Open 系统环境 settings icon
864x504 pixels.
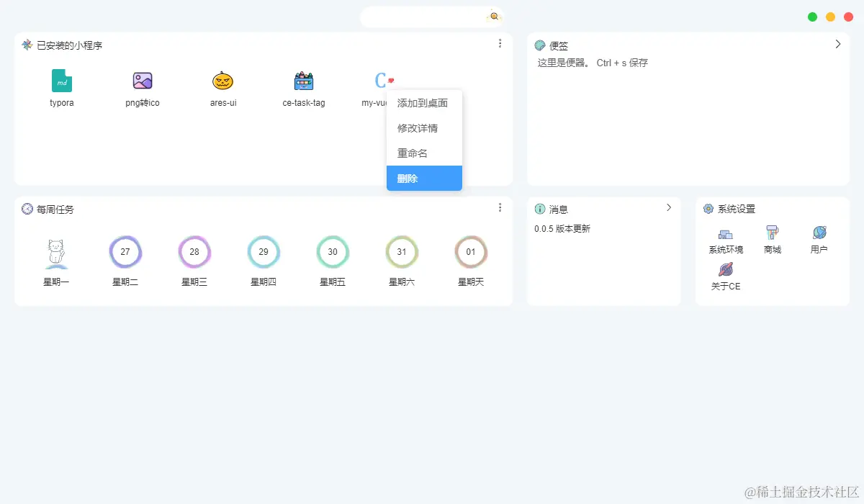coord(726,233)
